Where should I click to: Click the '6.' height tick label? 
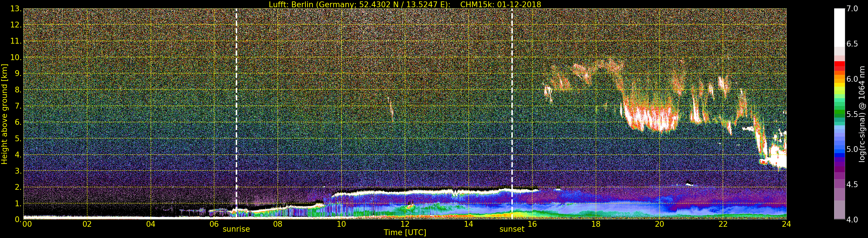18,122
